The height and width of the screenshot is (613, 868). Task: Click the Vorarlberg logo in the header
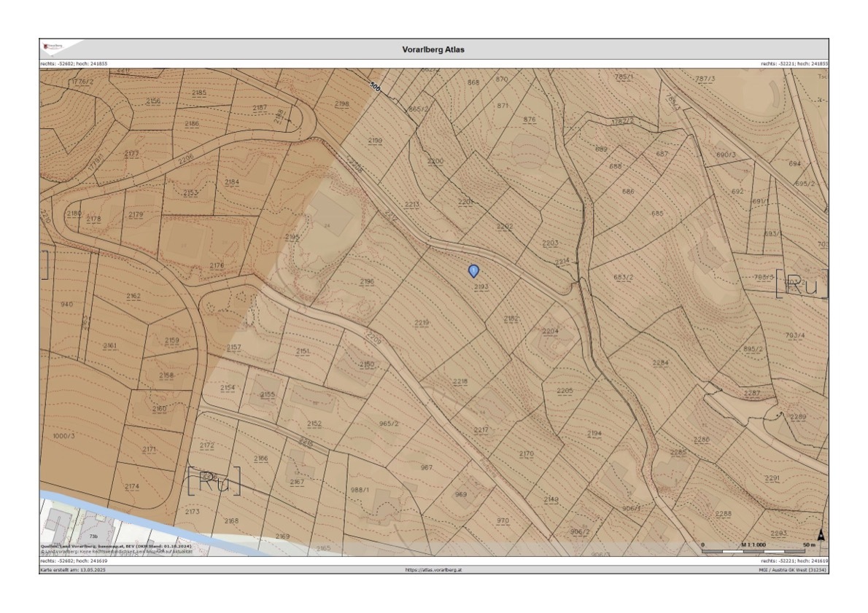coord(54,47)
